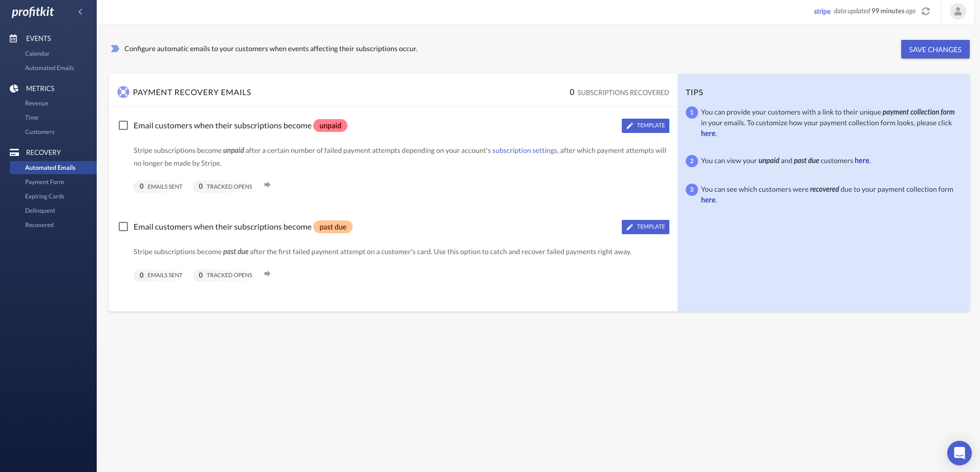Open Calendar under Events

pos(37,54)
